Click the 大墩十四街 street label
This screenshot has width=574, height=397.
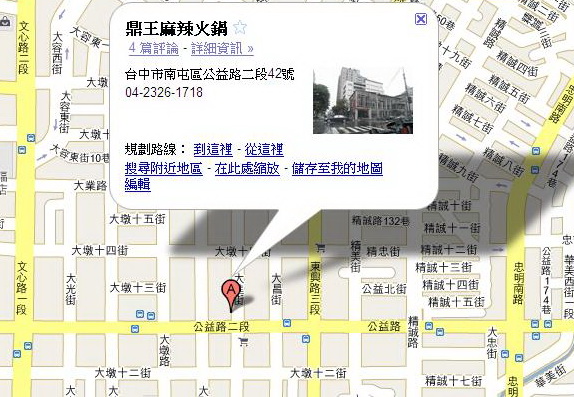coord(100,251)
